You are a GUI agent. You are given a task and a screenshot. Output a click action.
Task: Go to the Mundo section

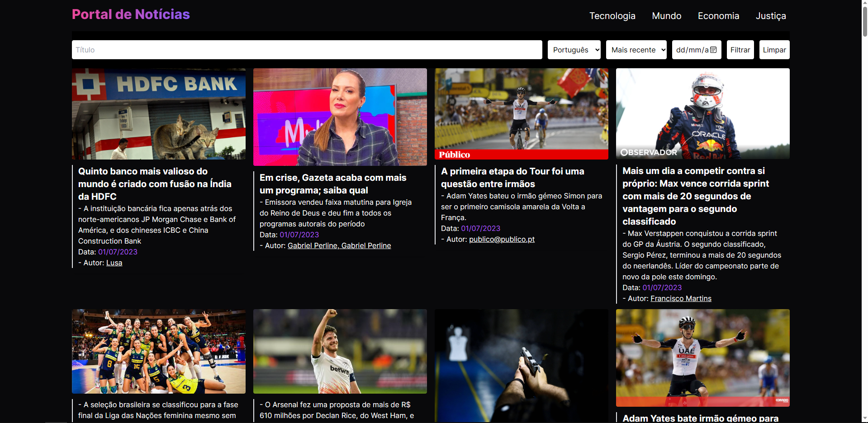(666, 16)
